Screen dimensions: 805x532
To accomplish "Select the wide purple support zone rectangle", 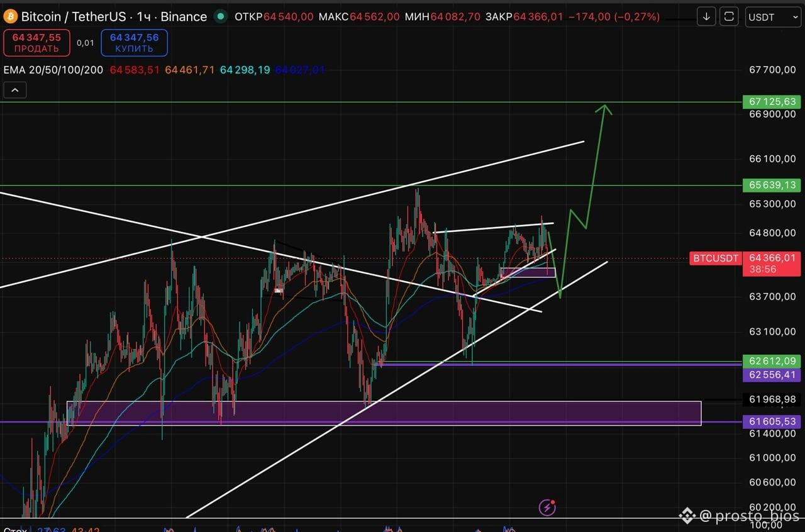I will coord(384,413).
